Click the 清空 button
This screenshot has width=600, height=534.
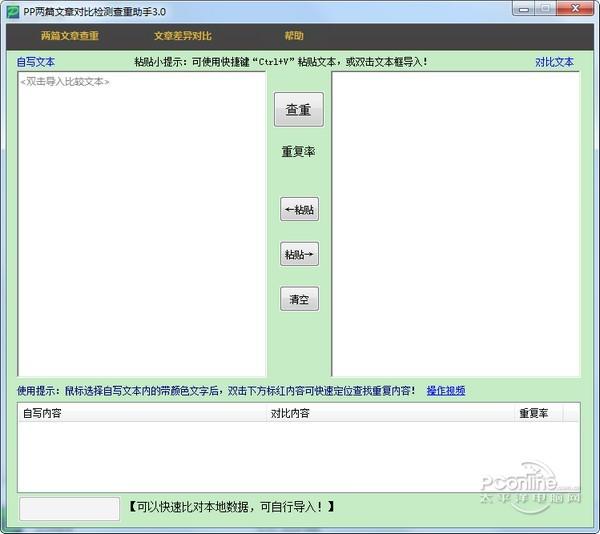pos(299,299)
